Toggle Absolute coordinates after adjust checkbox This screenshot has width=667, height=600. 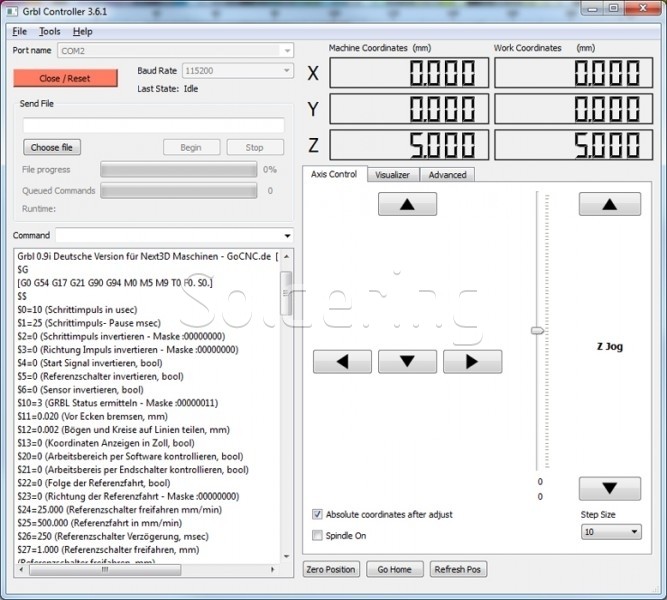tap(319, 514)
